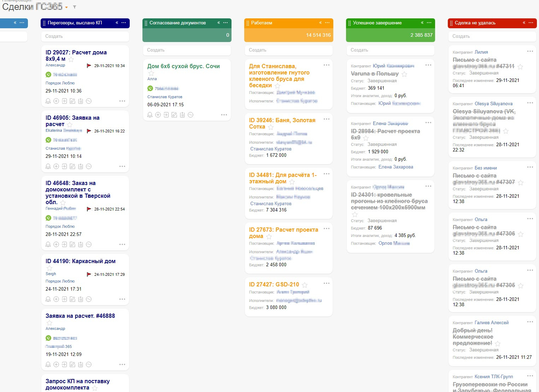Click the bell icon on ID 29027 card
The width and height of the screenshot is (539, 392).
tap(48, 101)
